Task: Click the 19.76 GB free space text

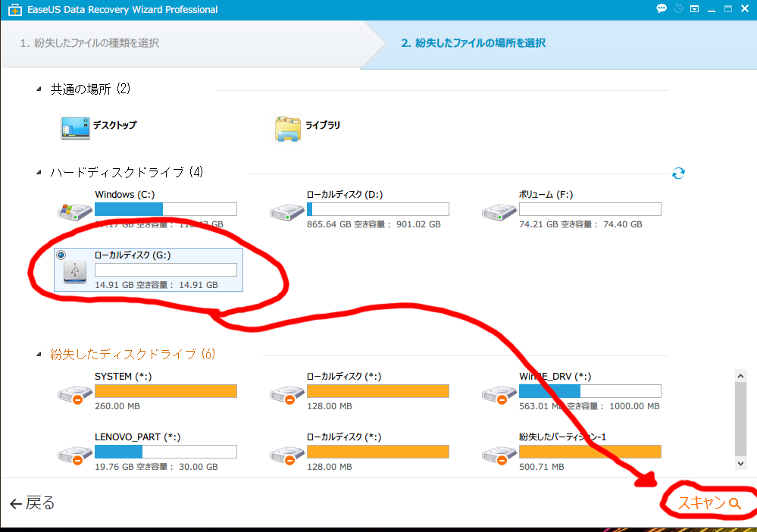Action: [x=156, y=467]
